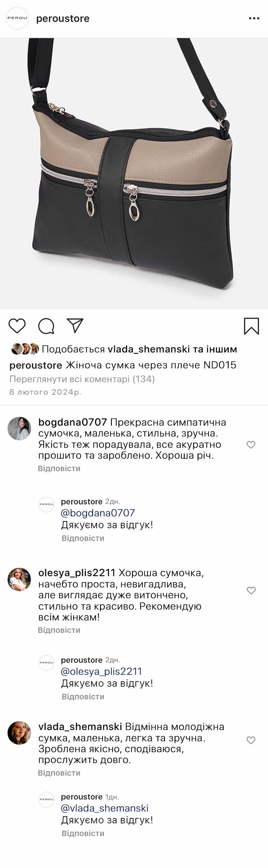Viewport: 268px width, 868px height.
Task: Like bogdana0707's comment
Action: [x=251, y=444]
